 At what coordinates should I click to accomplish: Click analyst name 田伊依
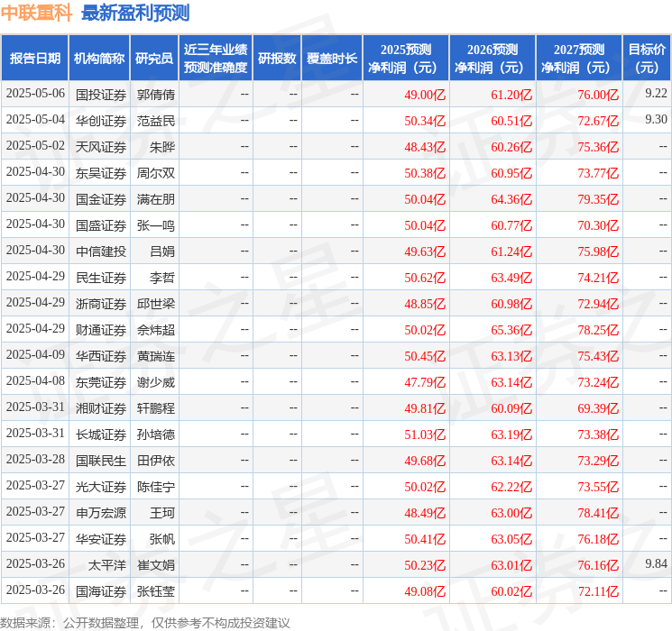coord(155,461)
